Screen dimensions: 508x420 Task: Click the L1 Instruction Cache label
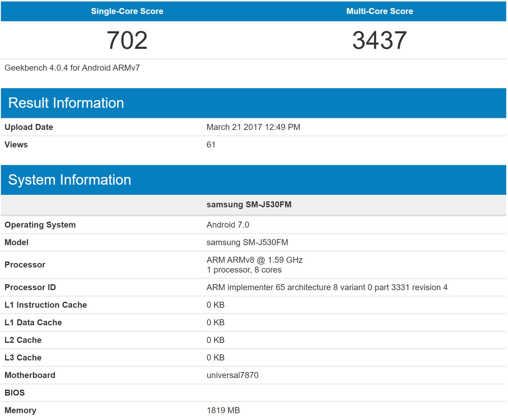point(46,305)
